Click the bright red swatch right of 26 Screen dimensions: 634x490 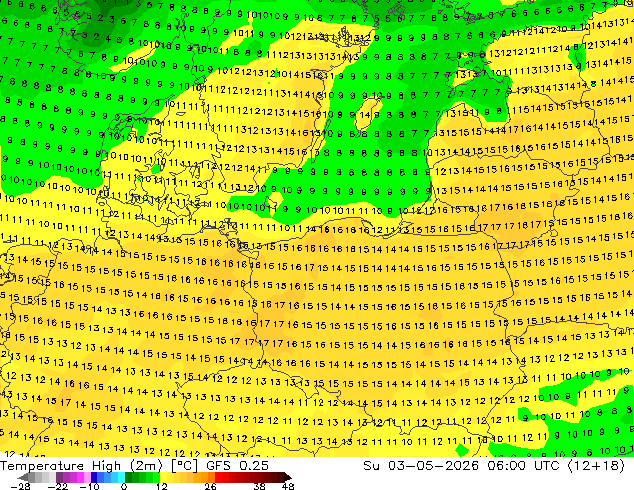point(218,477)
